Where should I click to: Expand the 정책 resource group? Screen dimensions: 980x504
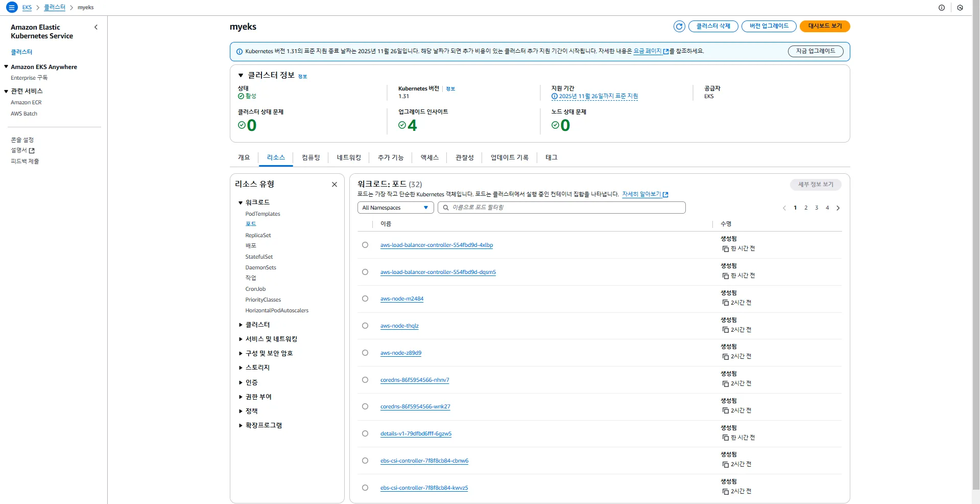[241, 411]
